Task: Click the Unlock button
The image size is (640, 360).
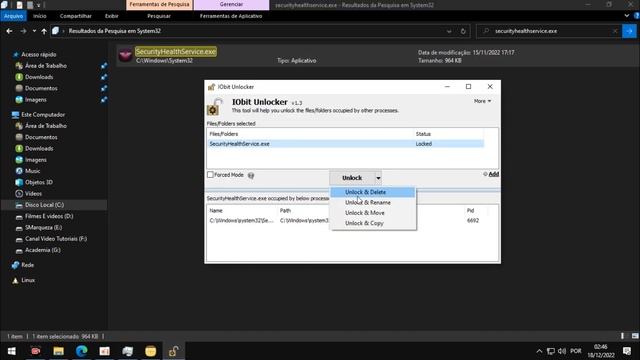Action: (352, 178)
